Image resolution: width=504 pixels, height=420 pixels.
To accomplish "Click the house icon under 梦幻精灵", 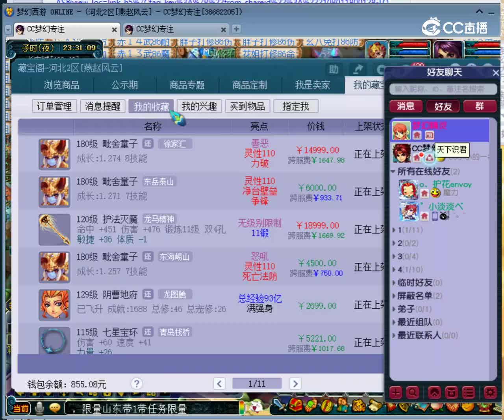I will [417, 135].
